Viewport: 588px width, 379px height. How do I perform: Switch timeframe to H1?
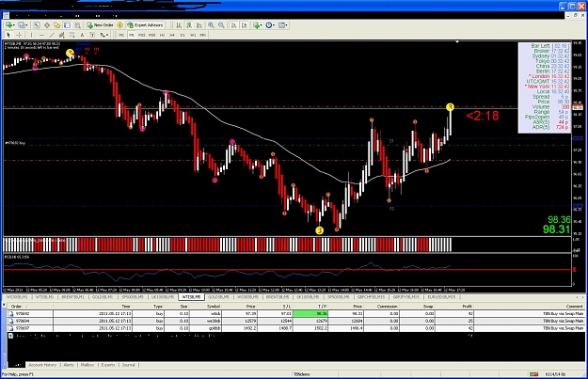coord(163,35)
